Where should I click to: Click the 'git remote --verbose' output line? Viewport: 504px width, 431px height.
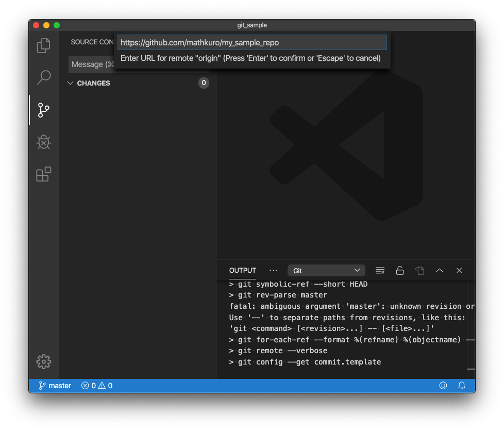[278, 351]
